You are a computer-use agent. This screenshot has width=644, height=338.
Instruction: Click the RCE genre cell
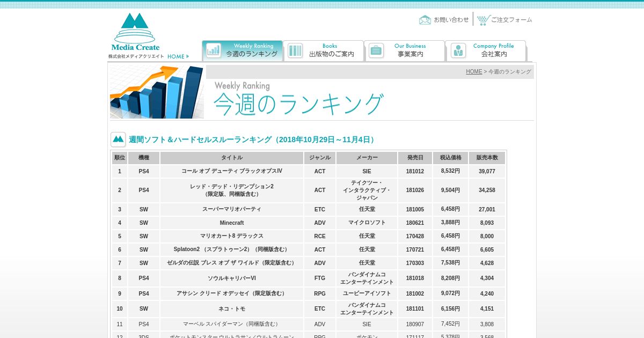coord(320,236)
